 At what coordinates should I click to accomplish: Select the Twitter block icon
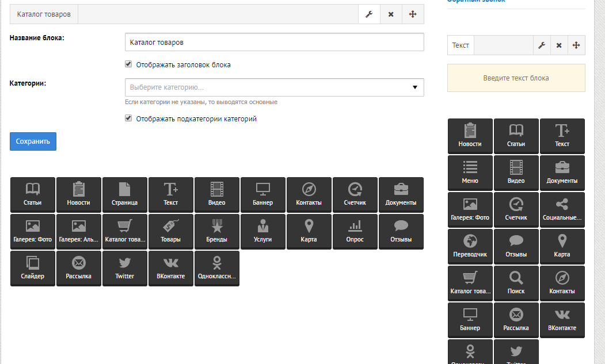125,268
